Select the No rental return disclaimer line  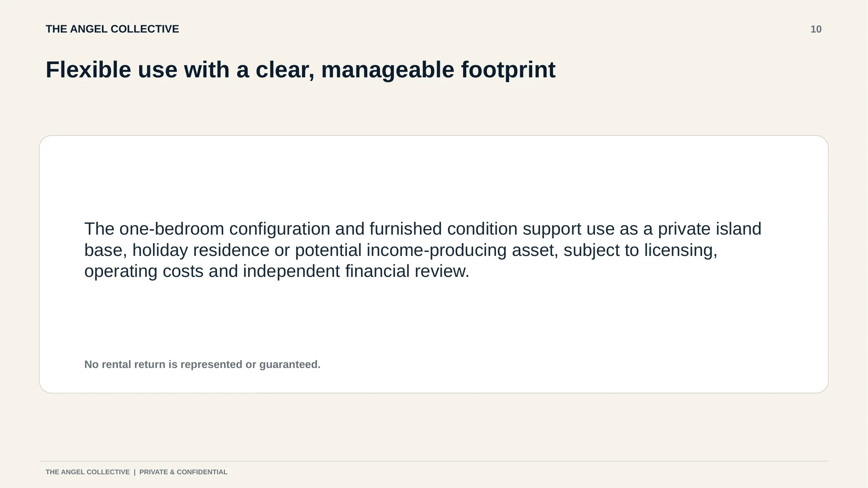(202, 364)
